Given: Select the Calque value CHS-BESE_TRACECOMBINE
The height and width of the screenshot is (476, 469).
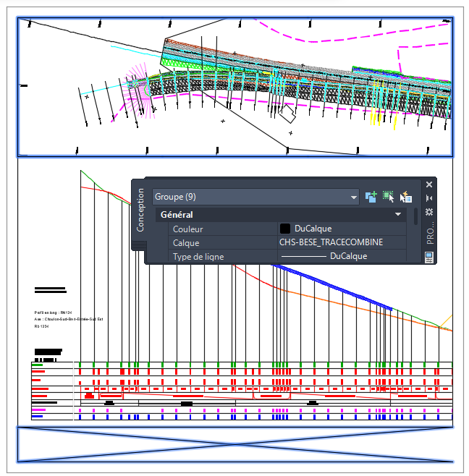Looking at the screenshot, I should (x=331, y=242).
